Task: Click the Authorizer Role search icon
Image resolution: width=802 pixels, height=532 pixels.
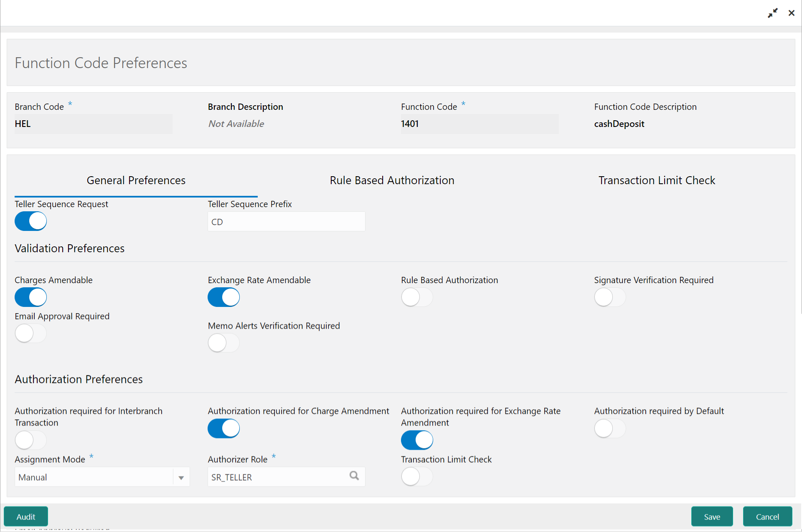Action: tap(354, 476)
